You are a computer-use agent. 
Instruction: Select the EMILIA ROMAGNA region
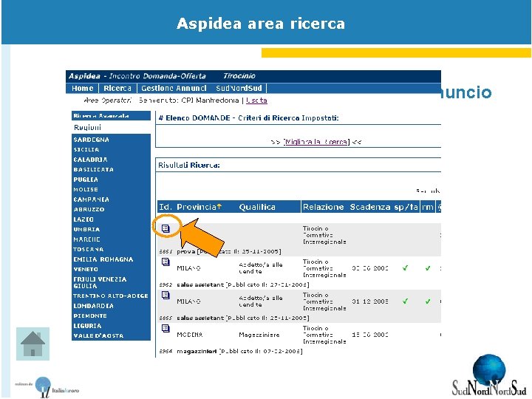(x=103, y=259)
